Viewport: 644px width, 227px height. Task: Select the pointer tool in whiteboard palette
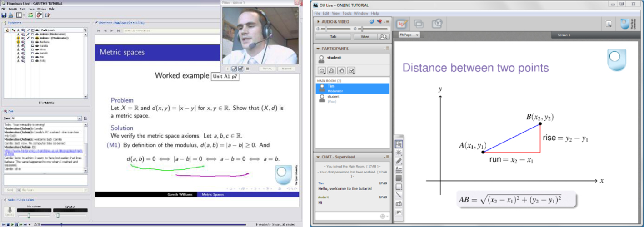coord(399,144)
